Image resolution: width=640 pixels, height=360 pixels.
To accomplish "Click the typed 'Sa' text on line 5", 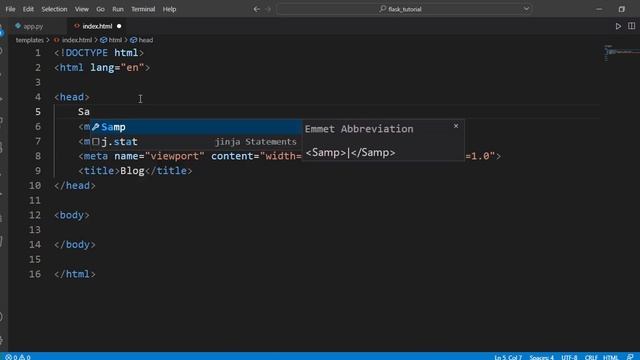I will [x=84, y=112].
